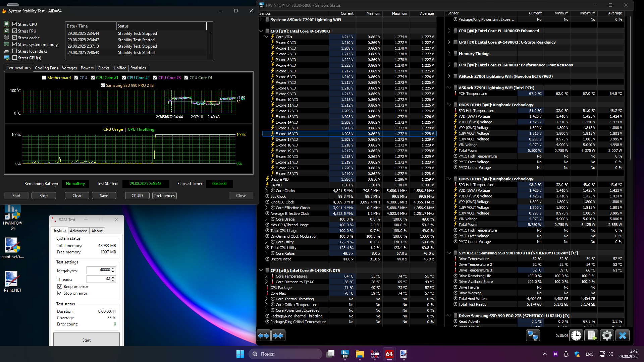Collapse Core VIDs group

click(267, 37)
